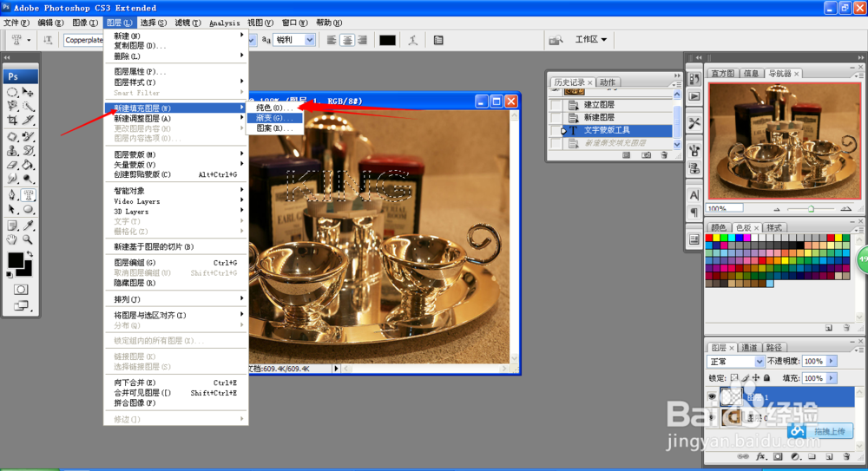Image resolution: width=868 pixels, height=471 pixels.
Task: Toggle visibility eye of 图层 0
Action: coord(712,418)
